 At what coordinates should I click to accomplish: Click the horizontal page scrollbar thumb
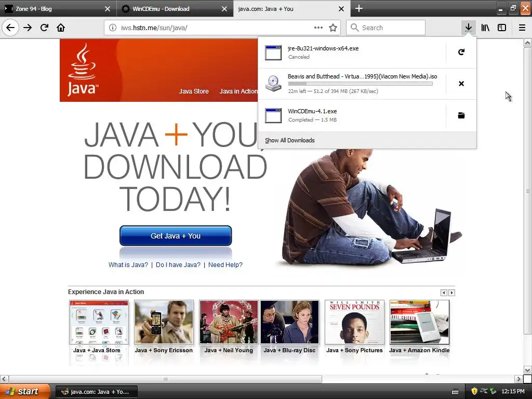165,379
